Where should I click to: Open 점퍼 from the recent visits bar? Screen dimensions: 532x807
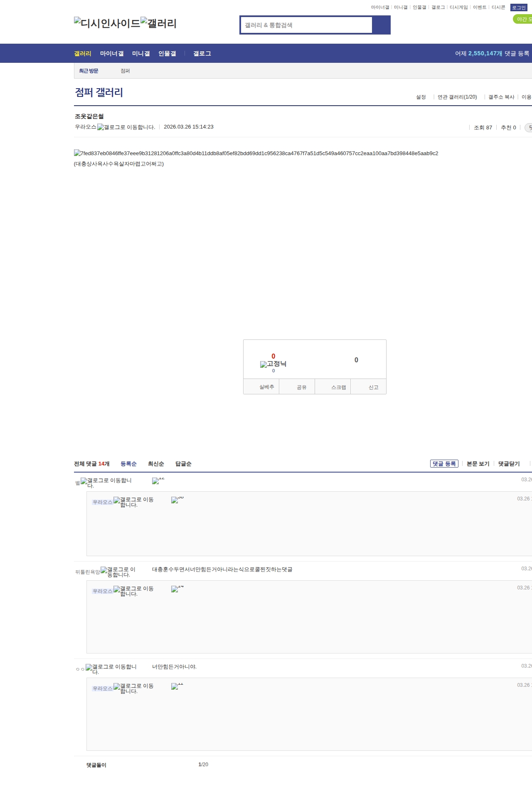125,71
